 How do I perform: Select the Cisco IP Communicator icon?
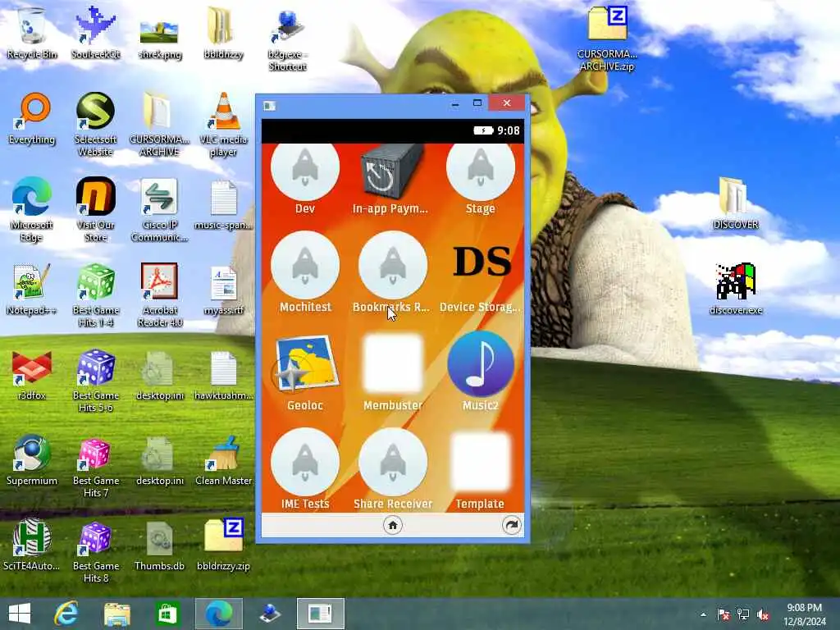[x=160, y=209]
